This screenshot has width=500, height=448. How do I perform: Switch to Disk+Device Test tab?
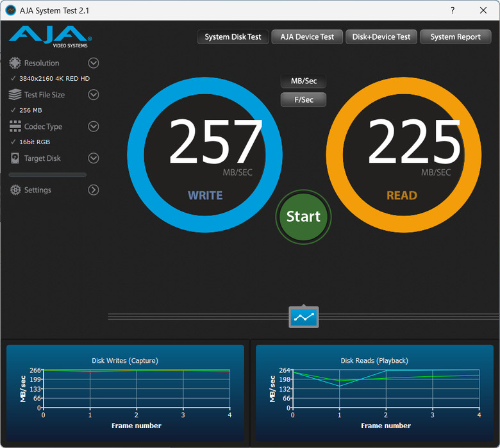[381, 37]
